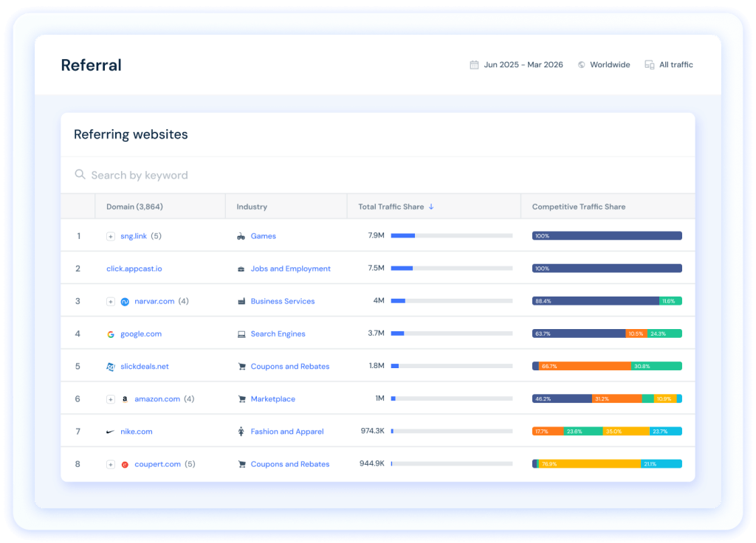Open the Business Services link

click(x=283, y=301)
